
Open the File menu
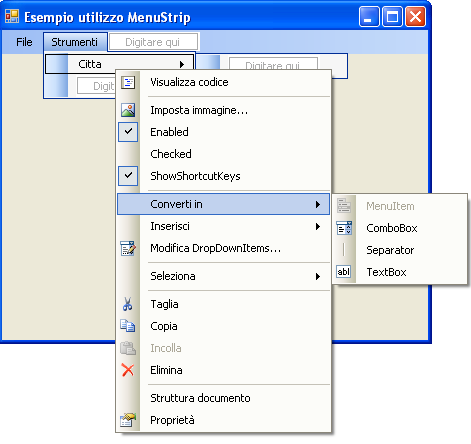(x=24, y=42)
